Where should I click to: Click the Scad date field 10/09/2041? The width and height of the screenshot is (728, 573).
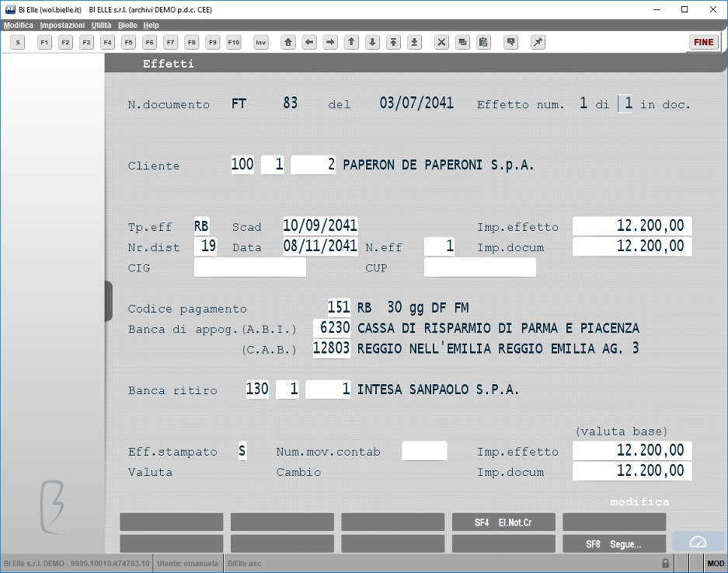320,225
